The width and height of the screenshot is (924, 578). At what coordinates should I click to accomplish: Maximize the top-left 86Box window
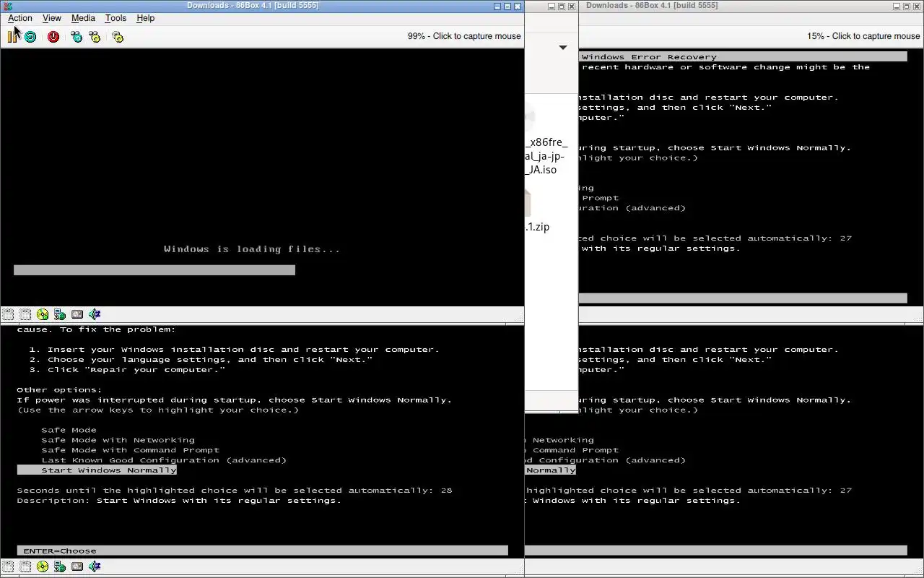pyautogui.click(x=507, y=6)
